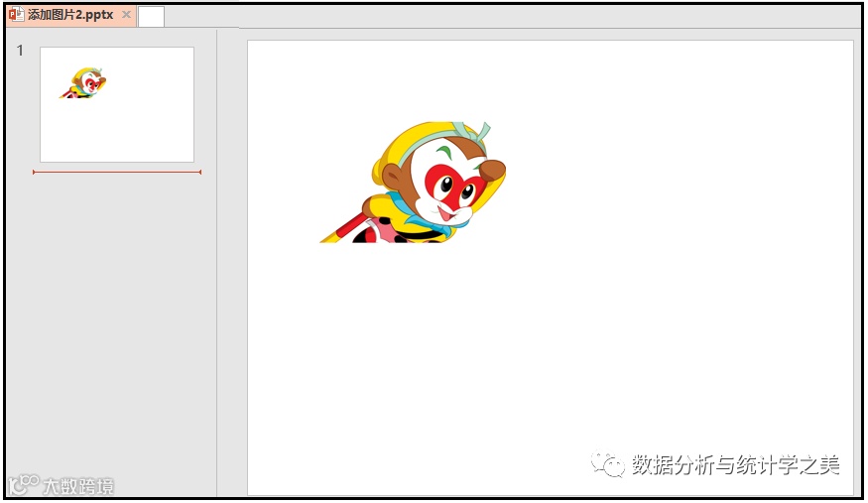Click the Monkey King image on slide
Image resolution: width=868 pixels, height=503 pixels.
click(413, 183)
